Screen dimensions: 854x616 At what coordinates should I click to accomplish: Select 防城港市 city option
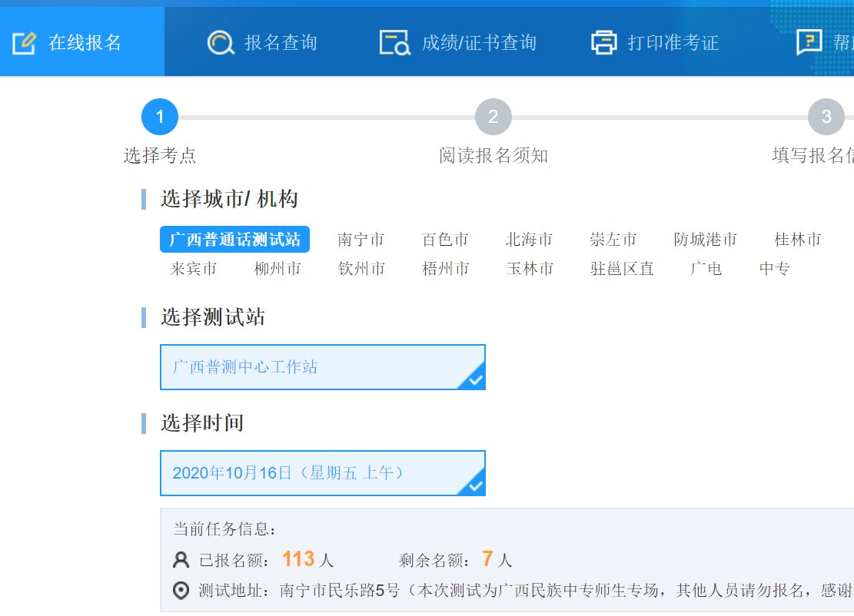click(x=705, y=240)
